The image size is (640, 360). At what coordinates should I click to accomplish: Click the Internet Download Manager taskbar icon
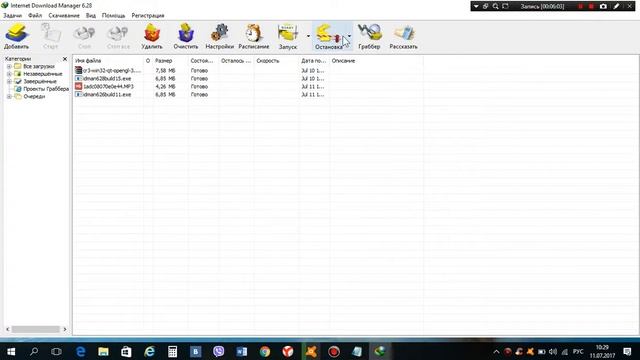[380, 351]
